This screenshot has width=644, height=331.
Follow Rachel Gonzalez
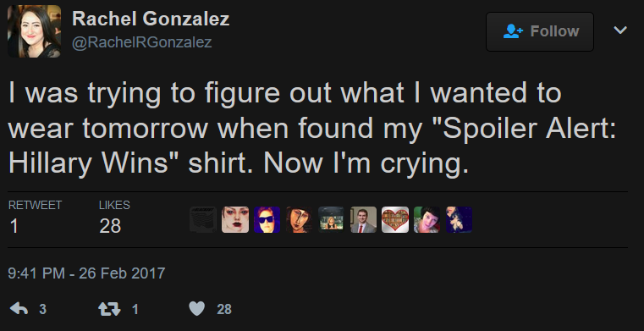pyautogui.click(x=540, y=31)
